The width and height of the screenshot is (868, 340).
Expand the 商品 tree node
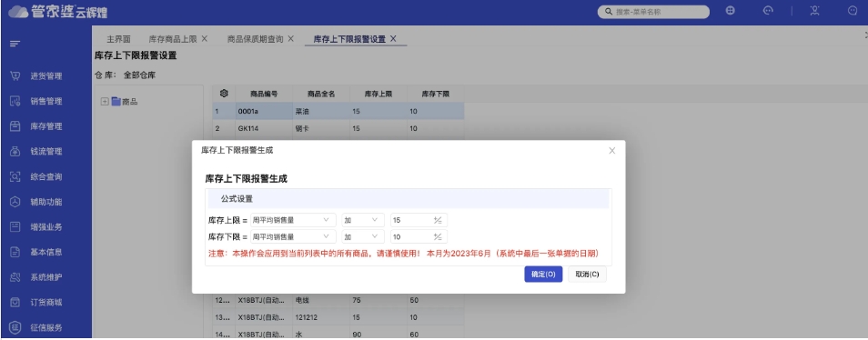tap(104, 102)
